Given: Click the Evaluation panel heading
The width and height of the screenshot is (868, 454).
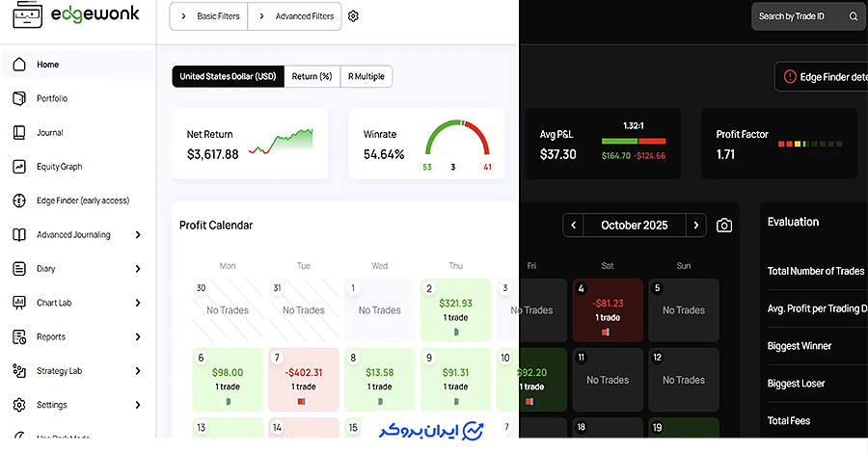Looking at the screenshot, I should click(793, 222).
